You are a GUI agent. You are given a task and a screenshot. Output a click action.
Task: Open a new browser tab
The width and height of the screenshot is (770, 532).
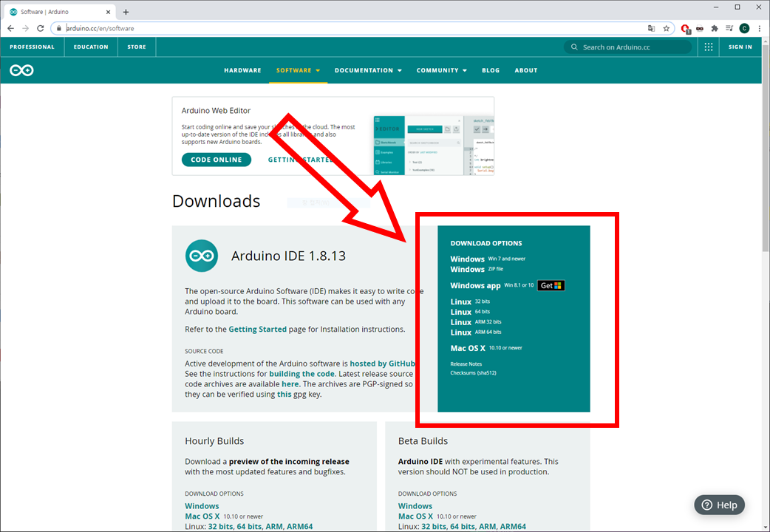126,12
